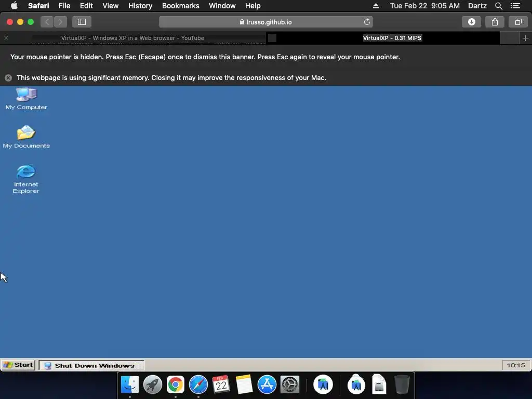Screen dimensions: 532x399
Task: Click the Share button in Safari toolbar
Action: tap(495, 22)
